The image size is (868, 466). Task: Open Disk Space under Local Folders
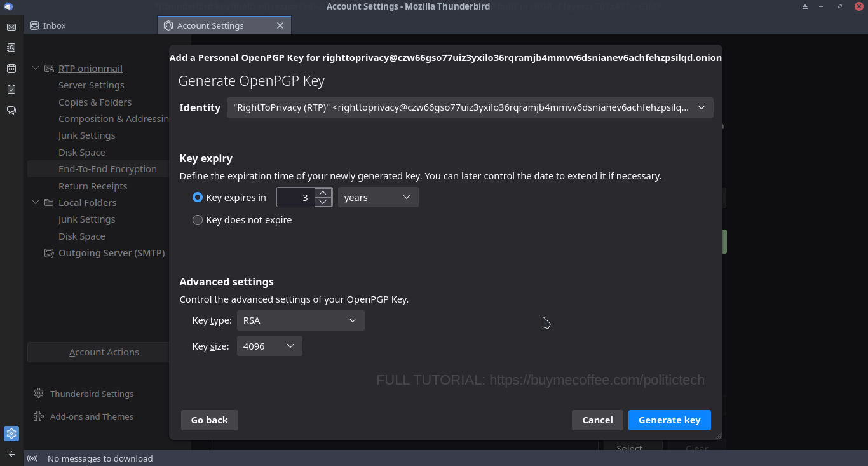(x=82, y=236)
